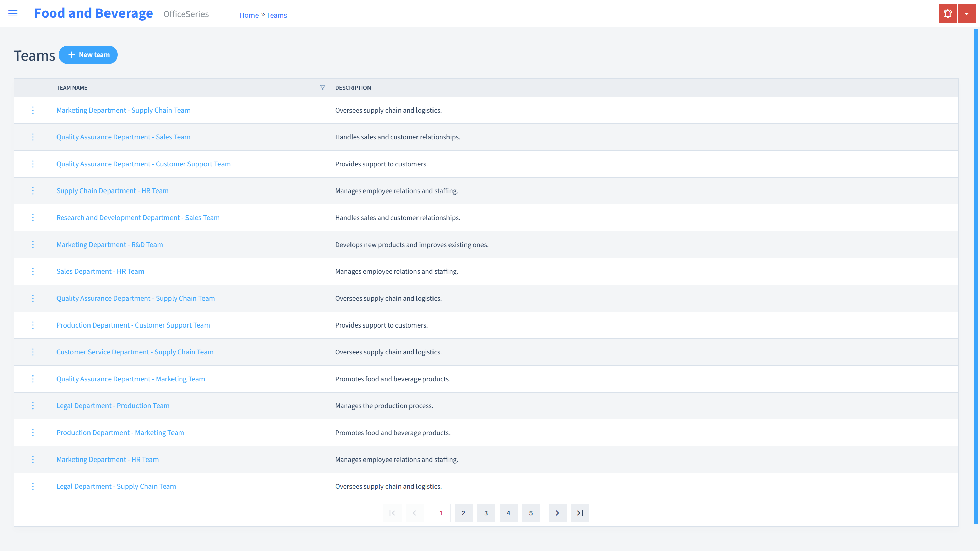This screenshot has height=551, width=980.
Task: Select page 4 of Teams list
Action: [x=508, y=513]
